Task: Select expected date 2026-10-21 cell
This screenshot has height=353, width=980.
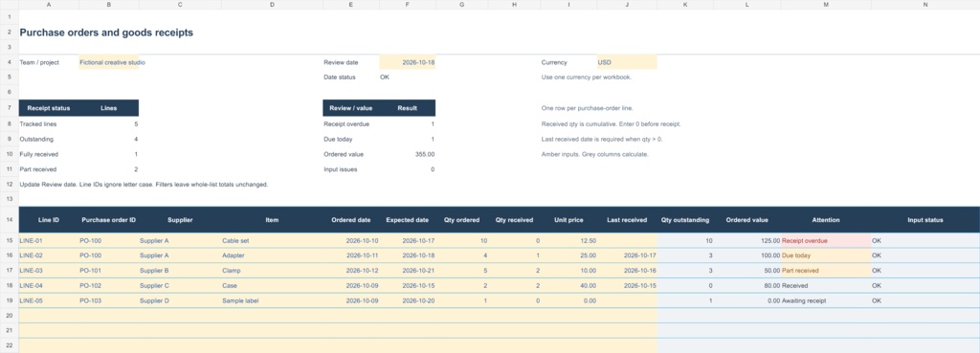Action: pyautogui.click(x=408, y=271)
